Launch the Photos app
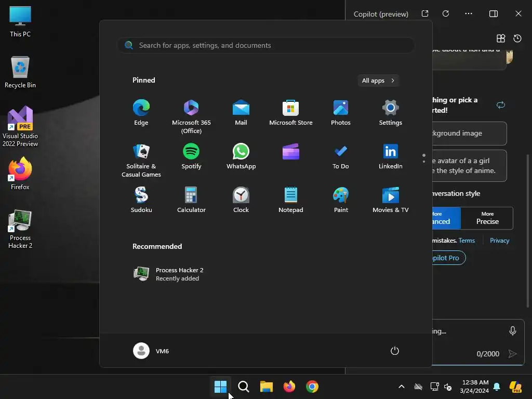 point(341,113)
